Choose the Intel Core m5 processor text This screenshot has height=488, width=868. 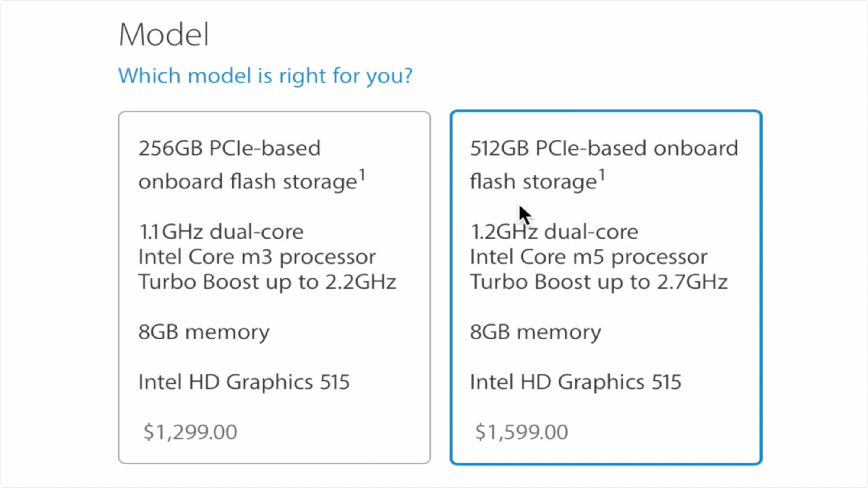click(588, 257)
